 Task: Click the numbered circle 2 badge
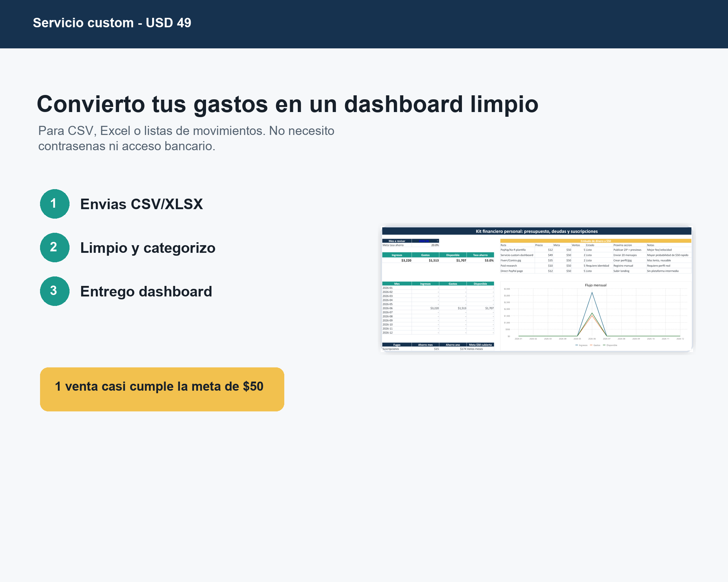pos(55,247)
